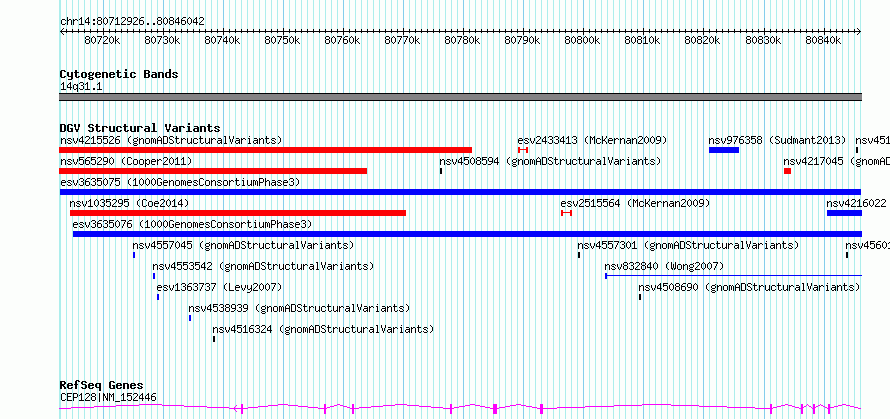Image resolution: width=890 pixels, height=419 pixels.
Task: Open the esv3635075 1000Genomes blue bar
Action: click(x=460, y=192)
